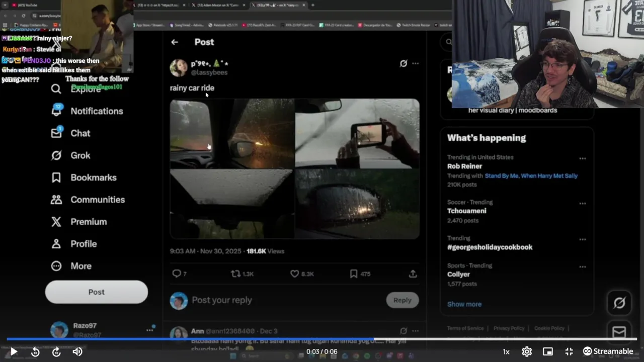644x362 pixels.
Task: Click the Stand By Me trending link
Action: click(x=502, y=176)
